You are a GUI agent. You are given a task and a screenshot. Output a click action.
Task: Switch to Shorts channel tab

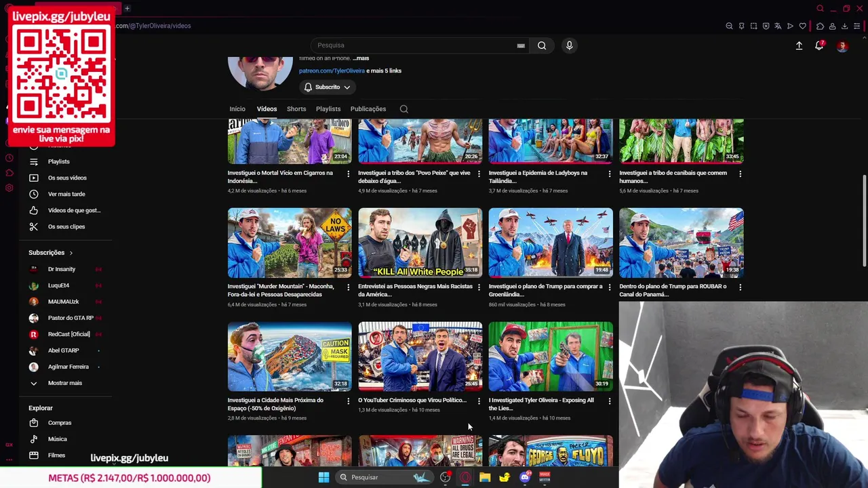[x=296, y=109]
